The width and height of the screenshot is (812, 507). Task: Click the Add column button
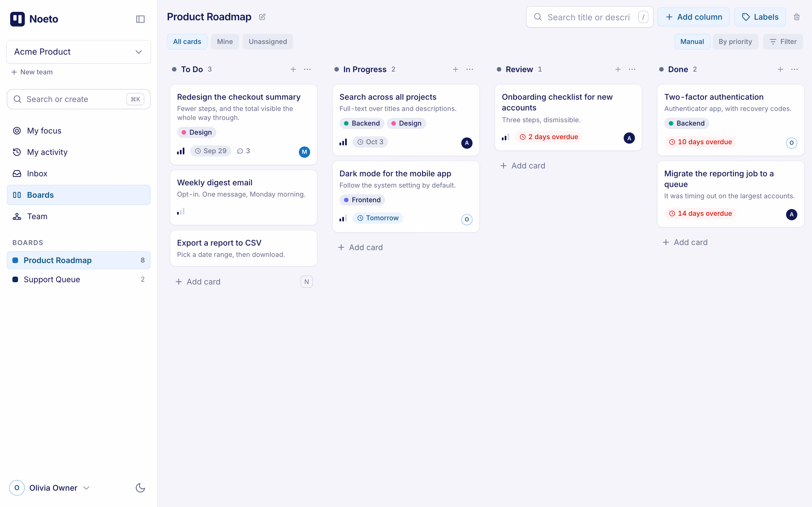click(693, 17)
